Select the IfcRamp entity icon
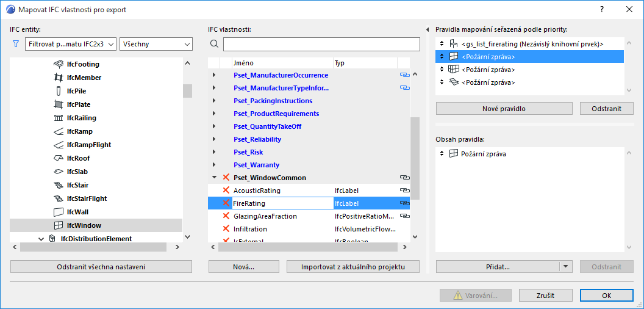 click(59, 132)
